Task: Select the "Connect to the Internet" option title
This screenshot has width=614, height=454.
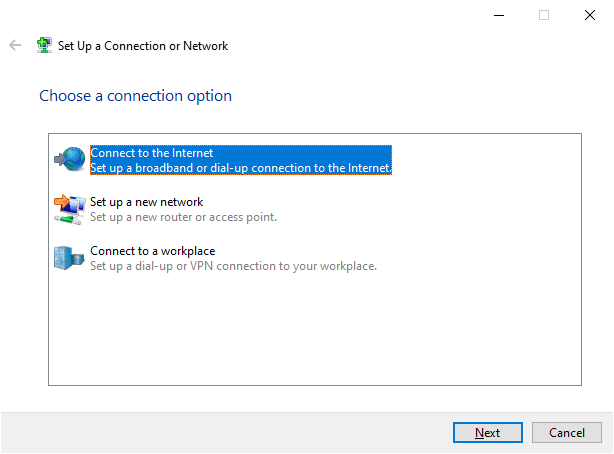Action: tap(152, 153)
